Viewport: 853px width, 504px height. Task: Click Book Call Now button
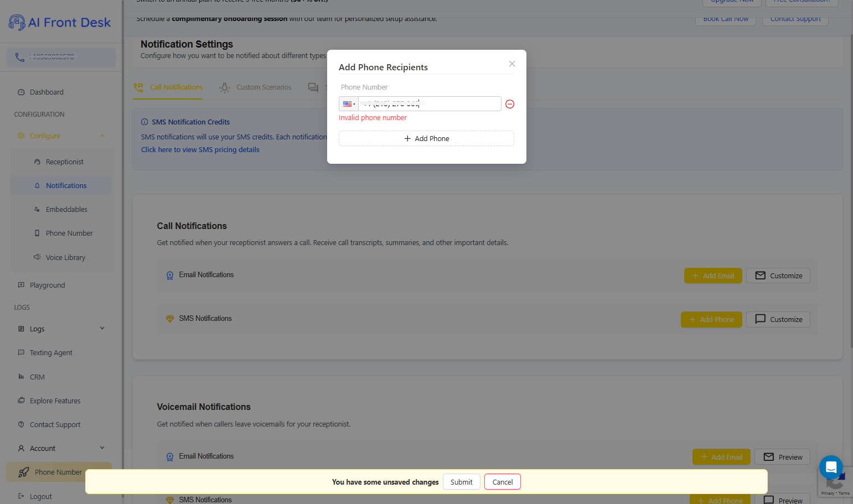click(726, 19)
